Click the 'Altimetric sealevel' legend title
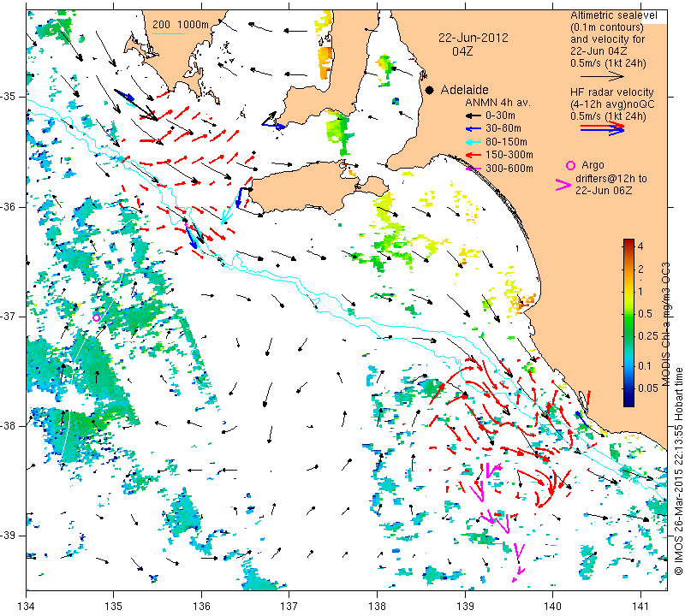This screenshot has width=685, height=616. [x=613, y=15]
